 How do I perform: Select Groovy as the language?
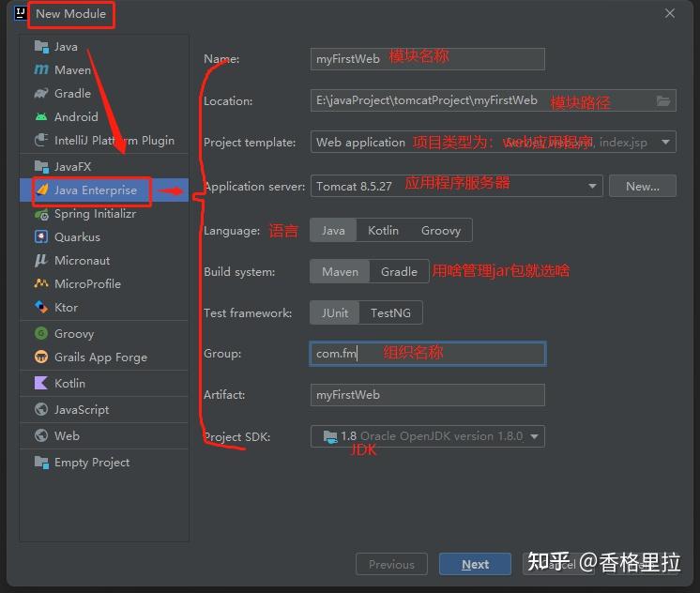[x=441, y=231]
